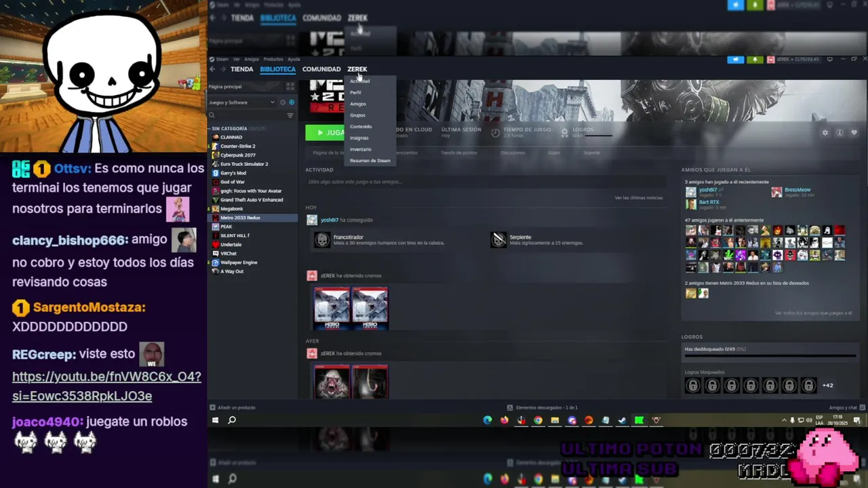
Task: Click the Serpiente achievement icon
Action: [498, 240]
